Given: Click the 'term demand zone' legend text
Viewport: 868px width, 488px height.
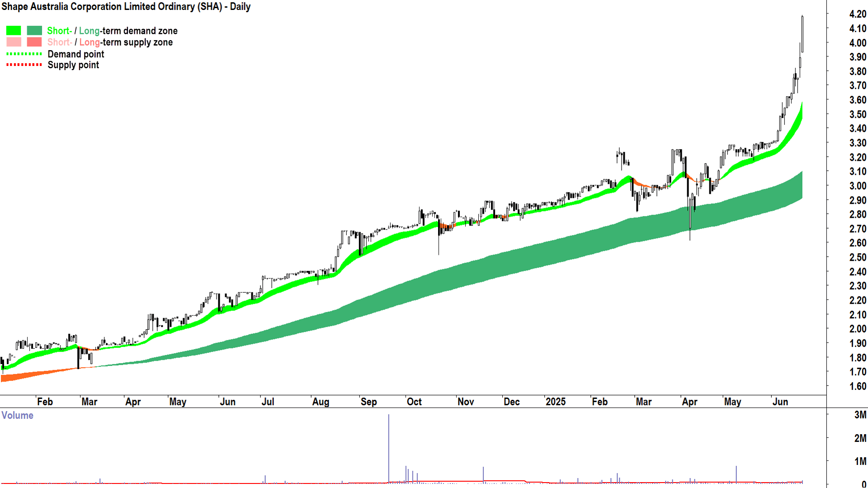Looking at the screenshot, I should coord(140,31).
